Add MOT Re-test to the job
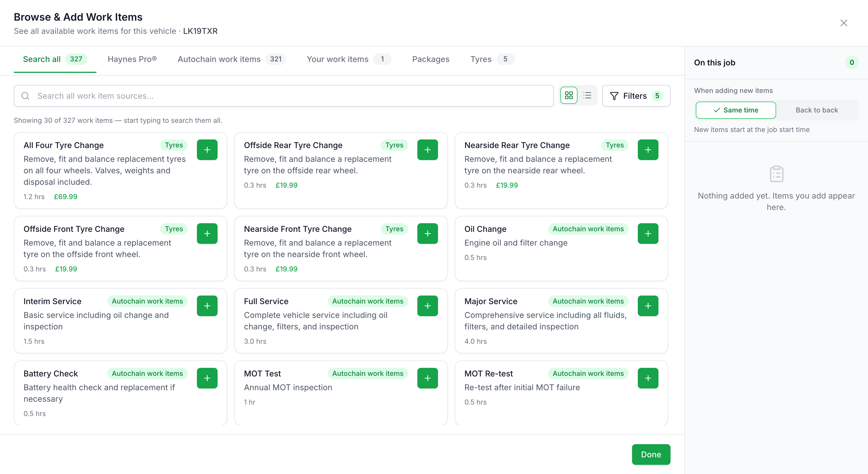Screen dimensions: 868x474 (x=648, y=378)
